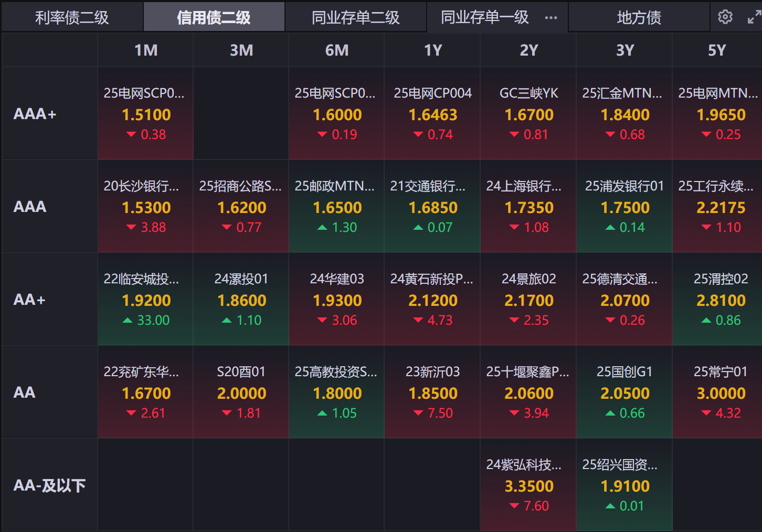Click the expand fullscreen arrows icon
This screenshot has height=532, width=762.
tap(754, 17)
